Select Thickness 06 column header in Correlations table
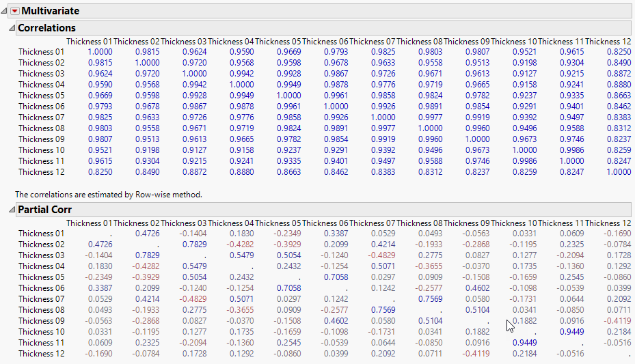This screenshot has width=635, height=364. 325,42
